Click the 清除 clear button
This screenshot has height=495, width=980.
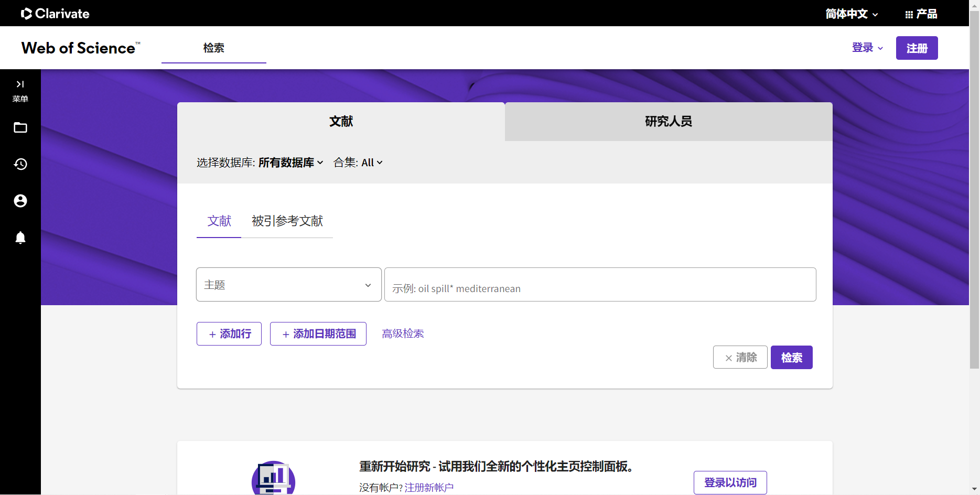point(740,358)
